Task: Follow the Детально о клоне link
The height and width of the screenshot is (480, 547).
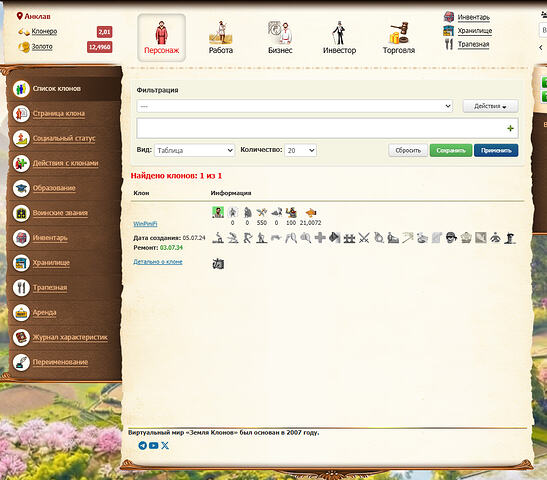Action: click(158, 262)
